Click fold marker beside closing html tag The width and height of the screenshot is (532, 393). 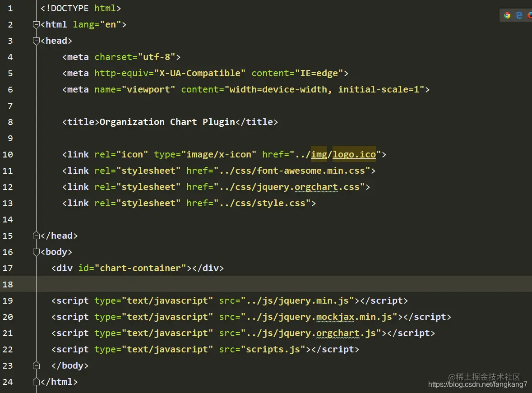(36, 382)
